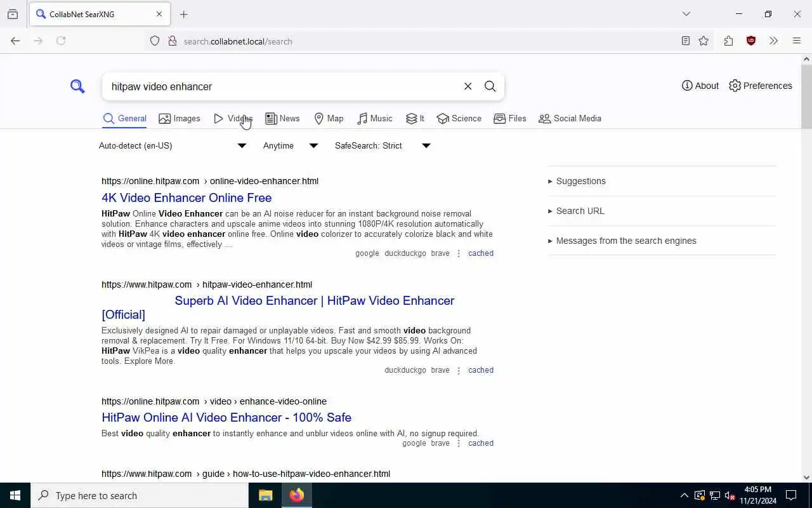This screenshot has width=812, height=508.
Task: Switch to the Images category tab
Action: (x=180, y=118)
